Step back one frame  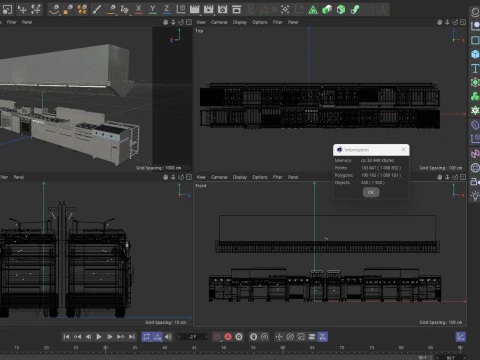click(x=88, y=337)
